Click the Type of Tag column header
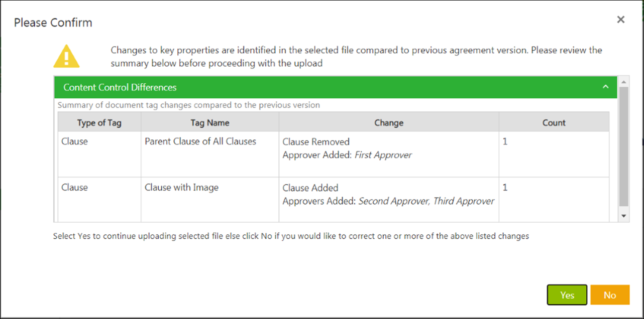Viewport: 644px width, 319px height. [x=99, y=123]
